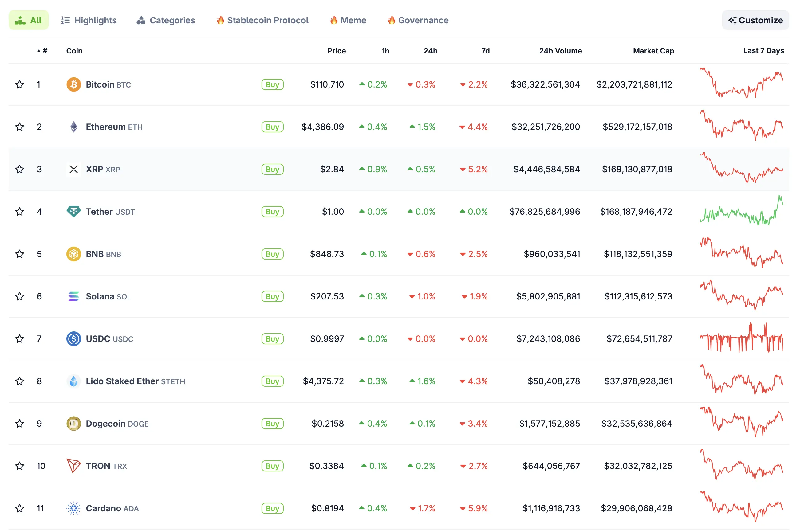Click Bitcoin's 7-day sparkline chart
This screenshot has width=804, height=532.
(741, 84)
